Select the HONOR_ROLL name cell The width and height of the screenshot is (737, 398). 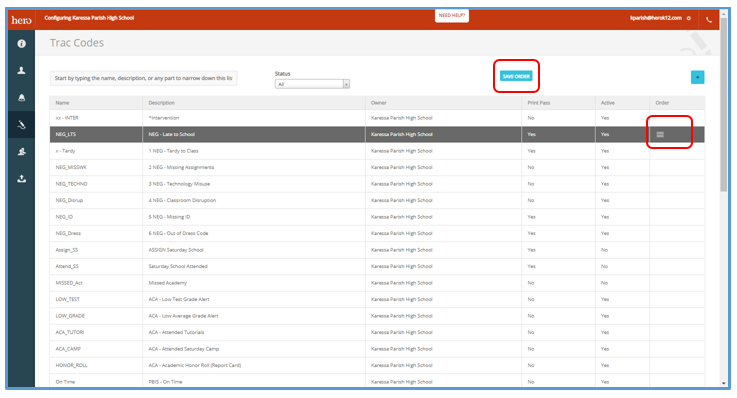point(71,365)
